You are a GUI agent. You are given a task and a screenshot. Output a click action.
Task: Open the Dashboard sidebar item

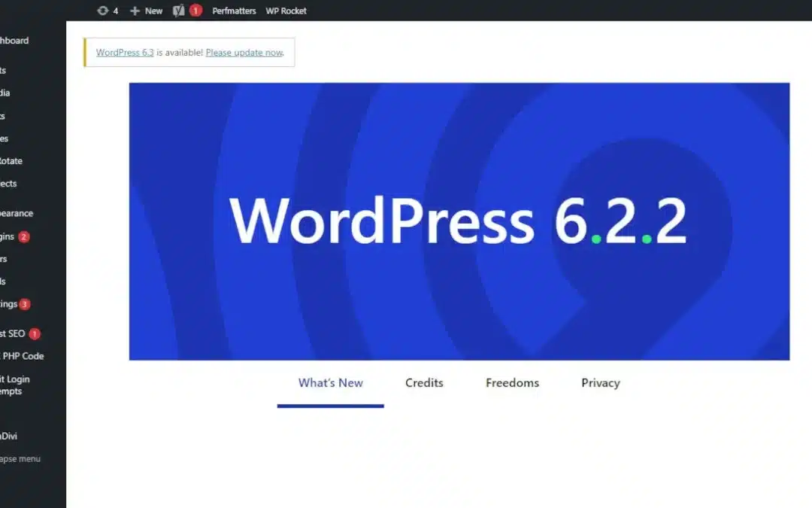click(x=14, y=41)
